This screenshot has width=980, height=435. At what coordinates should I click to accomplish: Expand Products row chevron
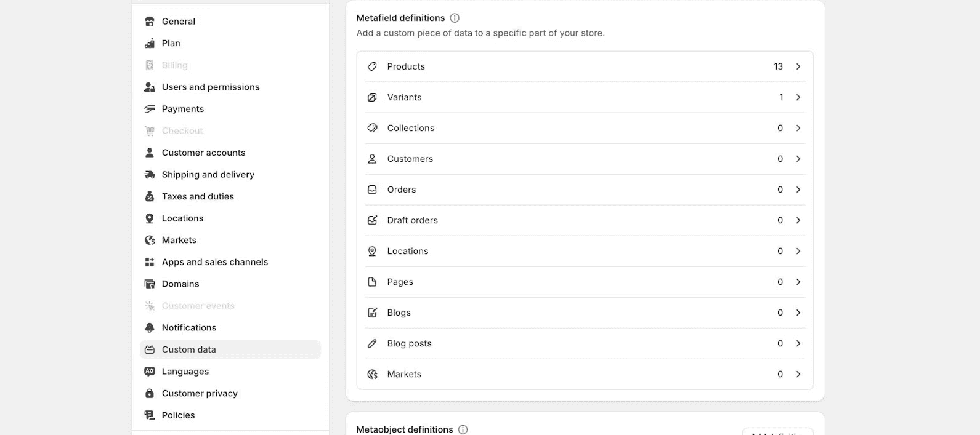point(798,66)
